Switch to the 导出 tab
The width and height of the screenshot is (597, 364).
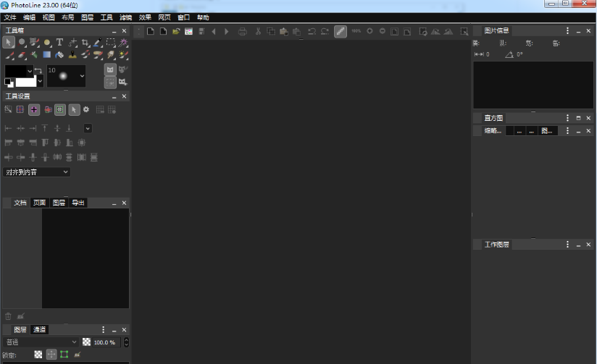[78, 203]
